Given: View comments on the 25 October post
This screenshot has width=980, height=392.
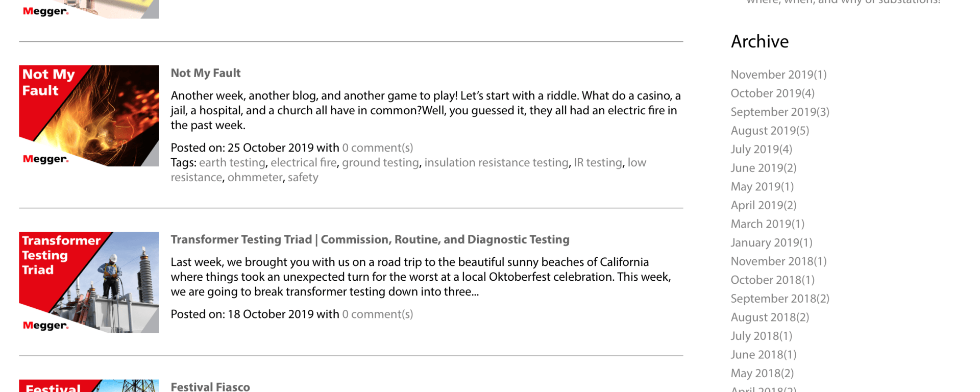Looking at the screenshot, I should click(377, 148).
